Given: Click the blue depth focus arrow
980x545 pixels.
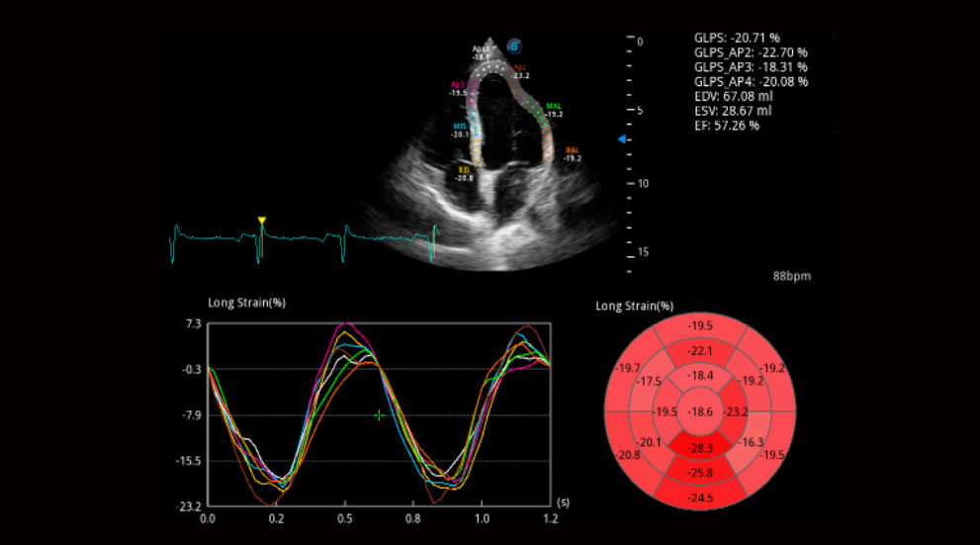Looking at the screenshot, I should point(622,139).
